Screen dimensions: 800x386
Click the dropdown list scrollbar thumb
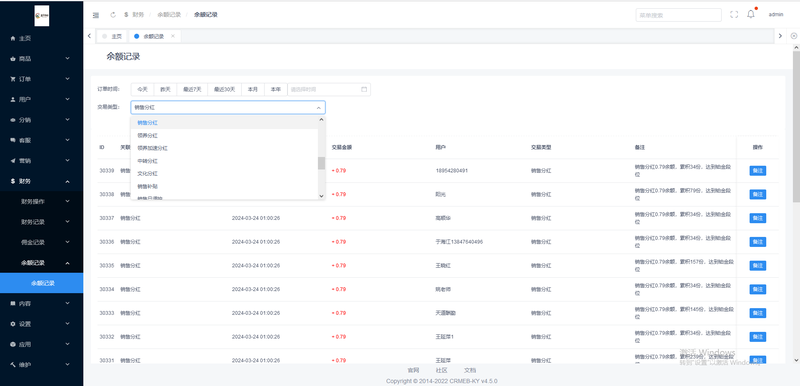pyautogui.click(x=321, y=163)
